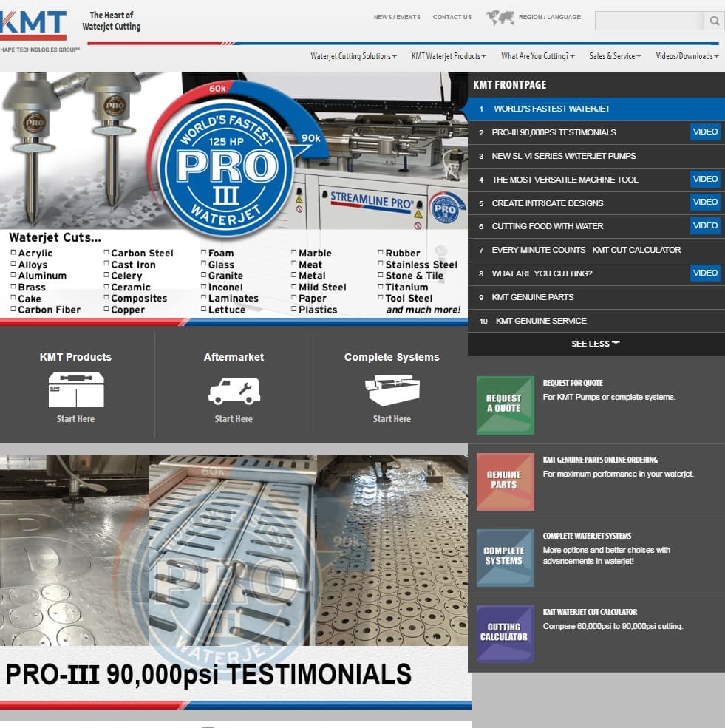The image size is (725, 728).
Task: Open the Sales & Service dropdown
Action: [616, 56]
